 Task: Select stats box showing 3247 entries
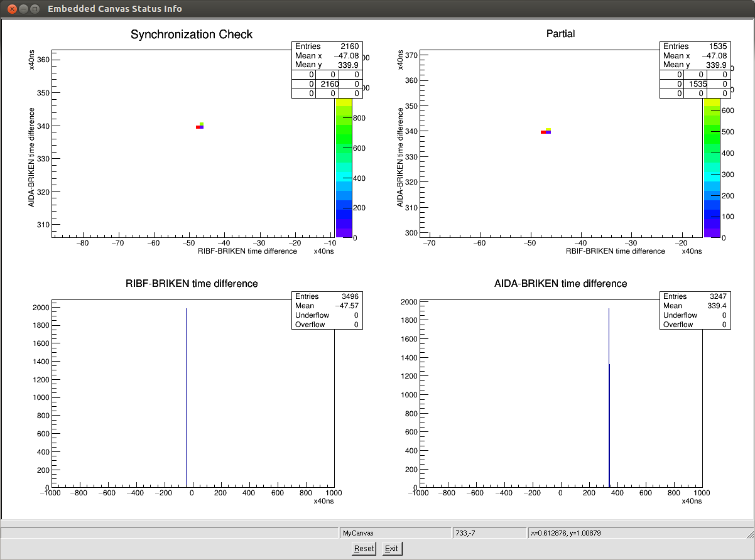pos(695,310)
